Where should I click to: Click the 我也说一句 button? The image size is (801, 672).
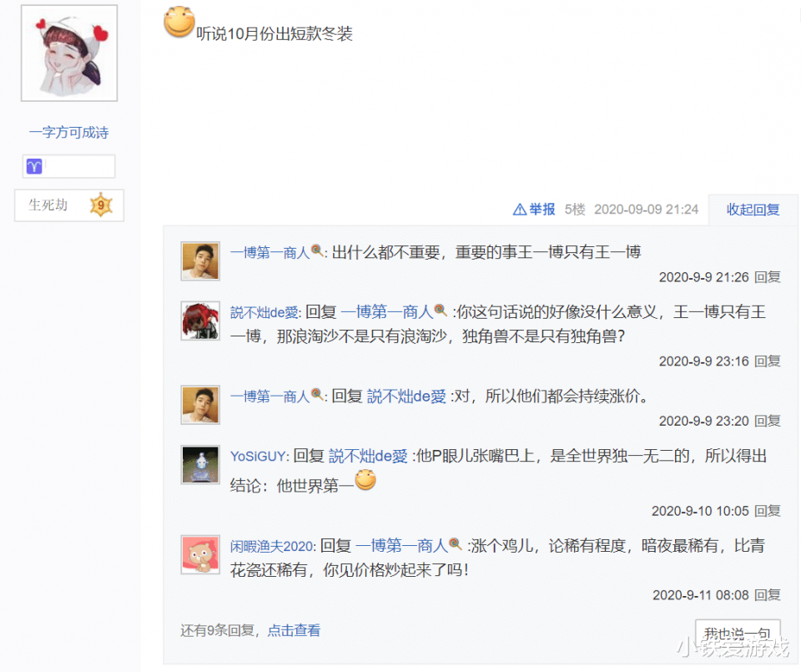click(738, 634)
